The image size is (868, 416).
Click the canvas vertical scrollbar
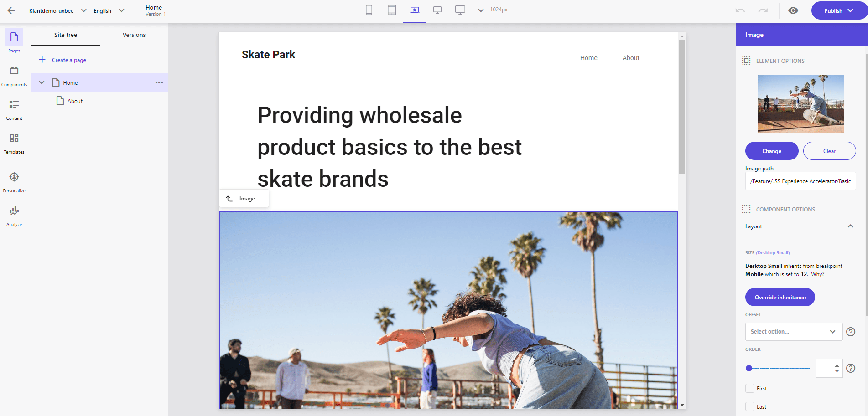[x=682, y=107]
